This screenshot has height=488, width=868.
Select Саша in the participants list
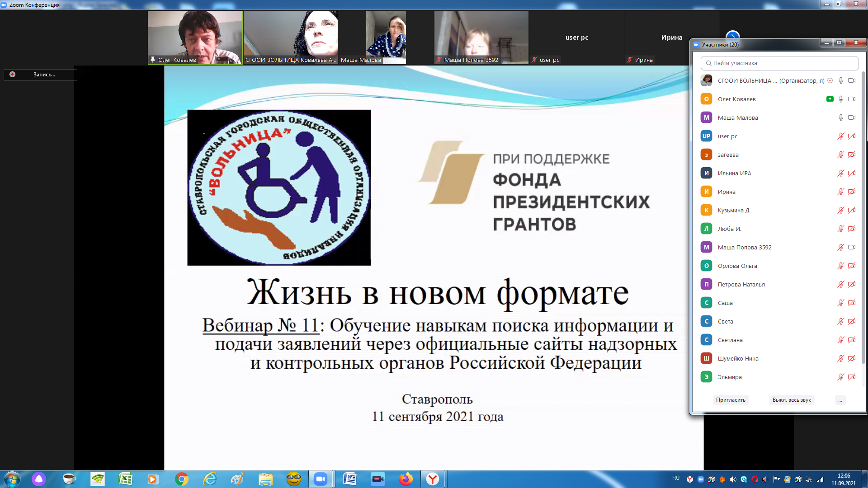click(x=778, y=303)
